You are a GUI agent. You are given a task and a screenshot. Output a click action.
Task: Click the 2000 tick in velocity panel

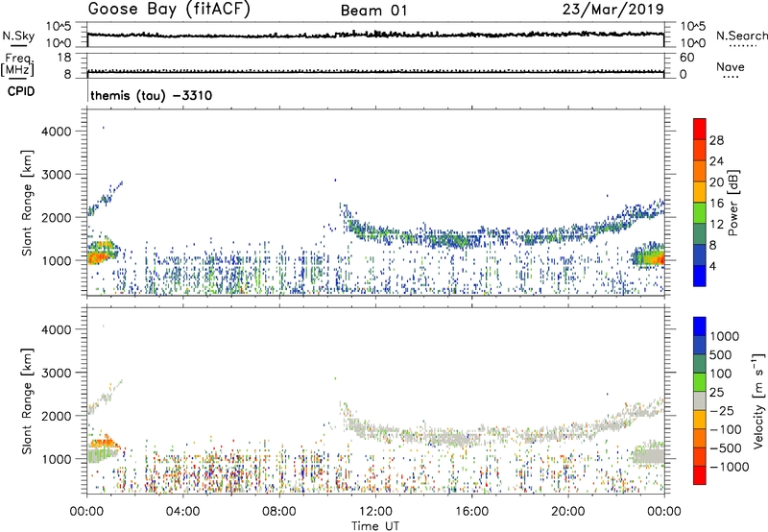pos(57,416)
